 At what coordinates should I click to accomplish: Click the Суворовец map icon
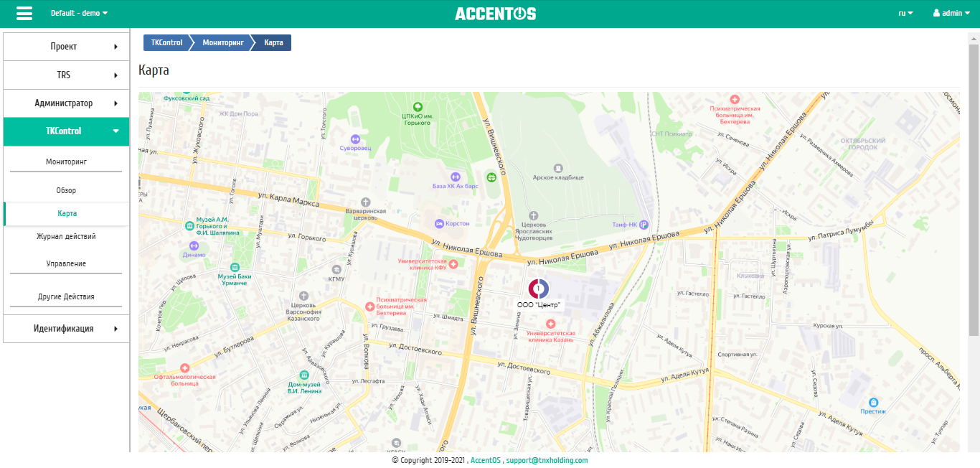click(x=355, y=139)
